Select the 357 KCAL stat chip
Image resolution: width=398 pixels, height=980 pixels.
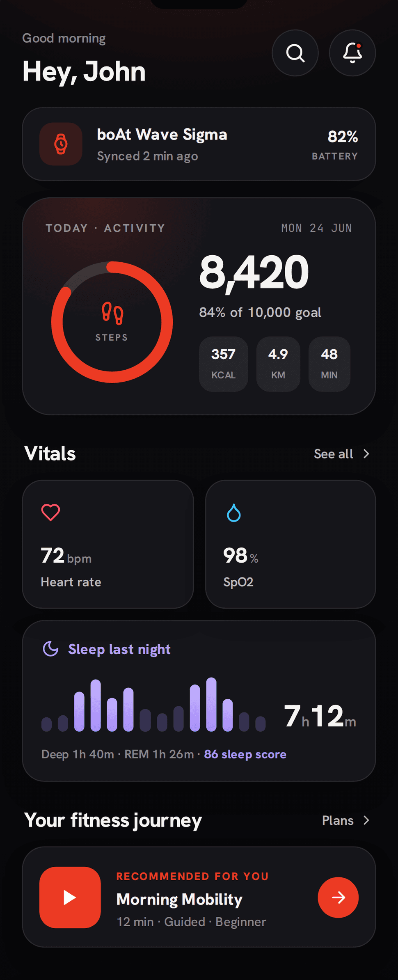[223, 364]
